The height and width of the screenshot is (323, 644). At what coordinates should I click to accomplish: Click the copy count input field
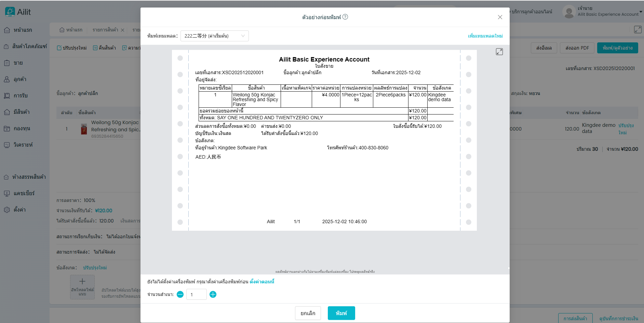pos(196,294)
